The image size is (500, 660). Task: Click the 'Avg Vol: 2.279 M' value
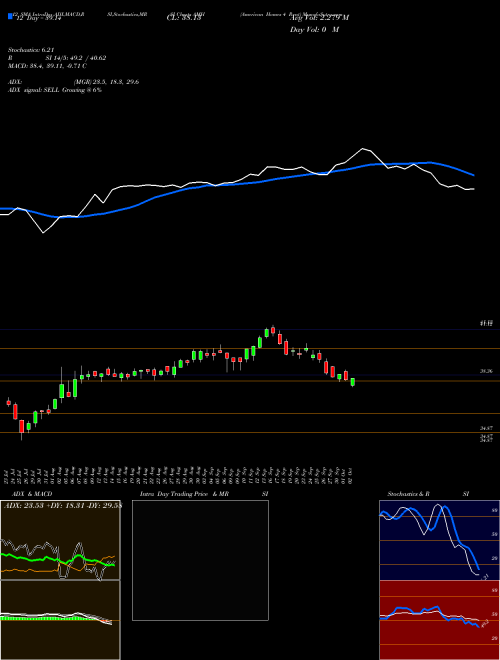[x=319, y=18]
